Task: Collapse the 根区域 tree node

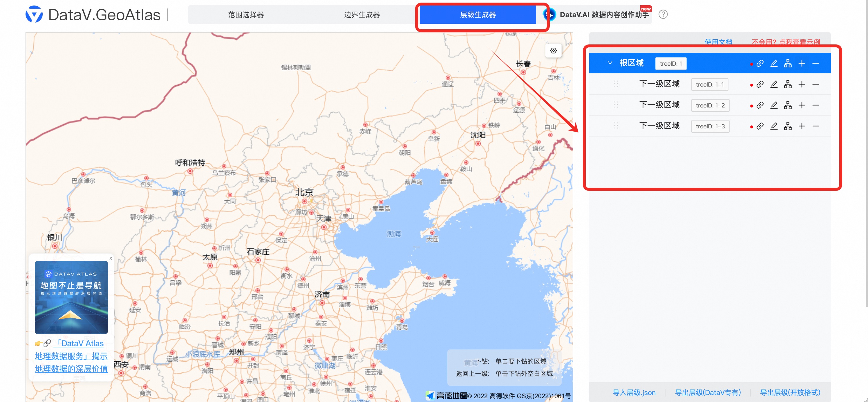Action: tap(610, 63)
